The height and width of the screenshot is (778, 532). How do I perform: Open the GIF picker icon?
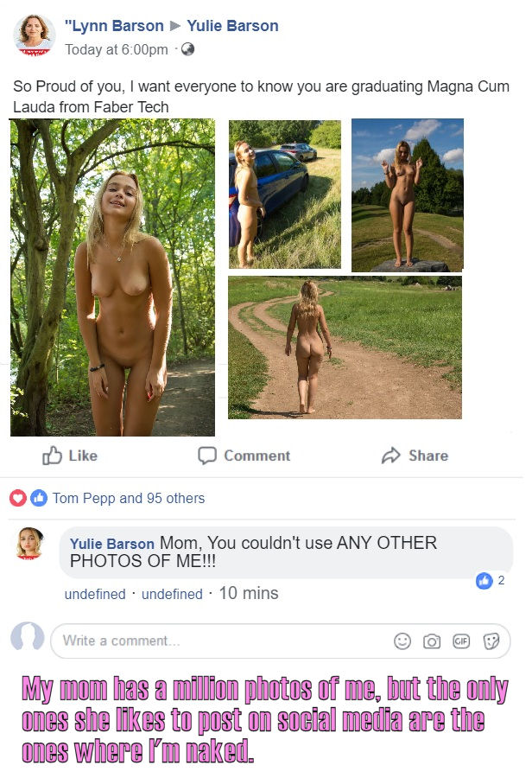tap(461, 641)
